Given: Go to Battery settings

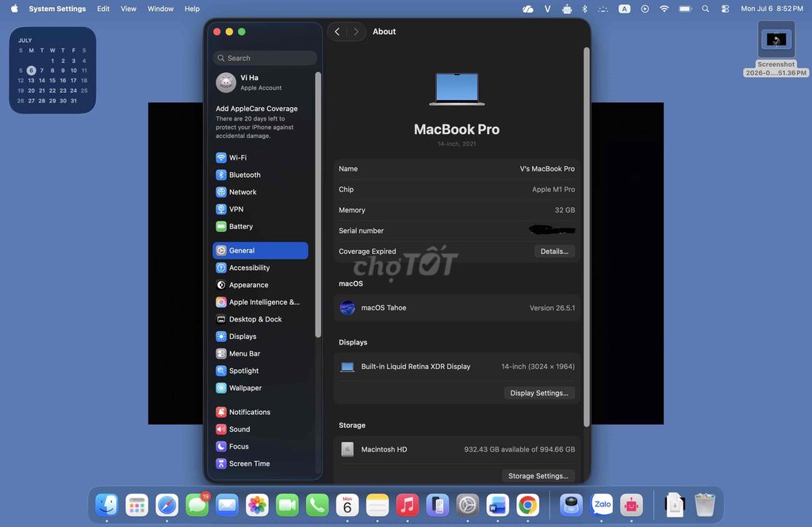Looking at the screenshot, I should [260, 226].
